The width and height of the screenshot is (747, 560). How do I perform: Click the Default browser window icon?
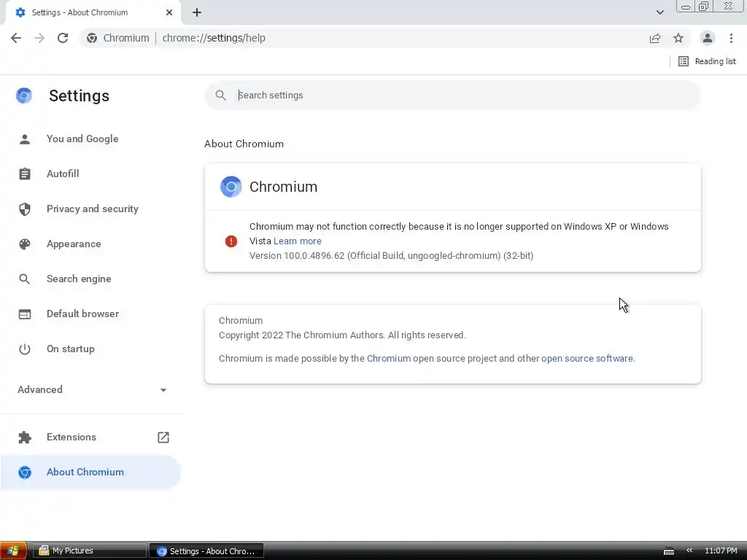[x=25, y=314]
